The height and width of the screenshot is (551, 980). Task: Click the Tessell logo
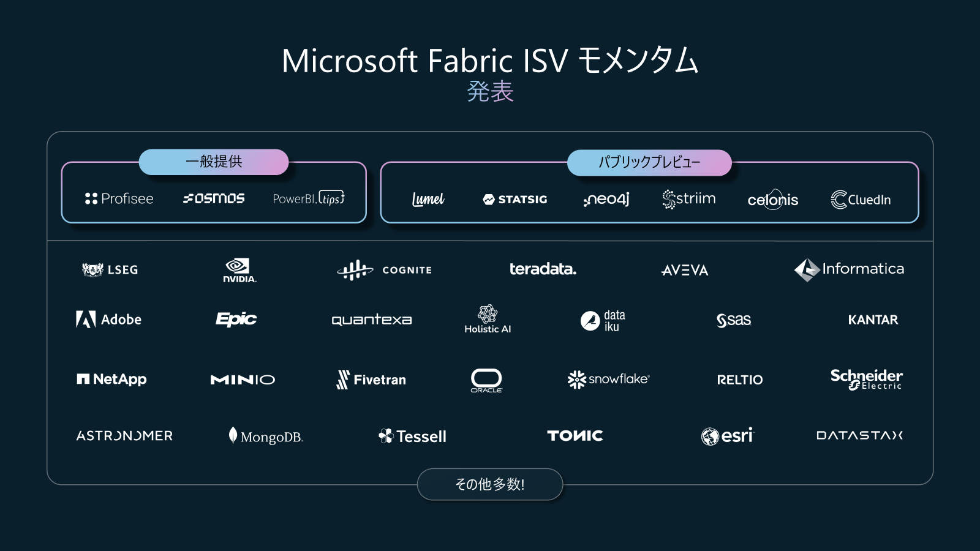point(412,437)
